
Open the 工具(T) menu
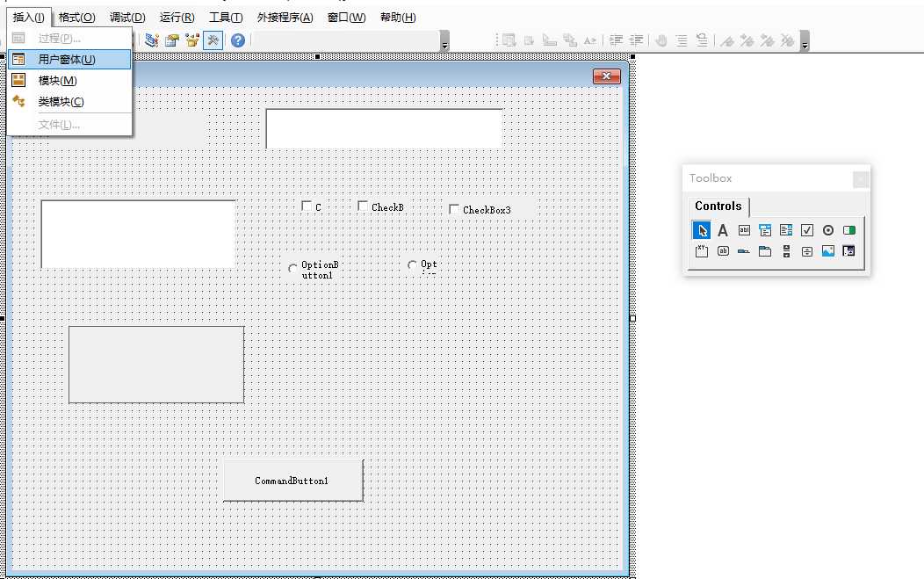tap(226, 17)
